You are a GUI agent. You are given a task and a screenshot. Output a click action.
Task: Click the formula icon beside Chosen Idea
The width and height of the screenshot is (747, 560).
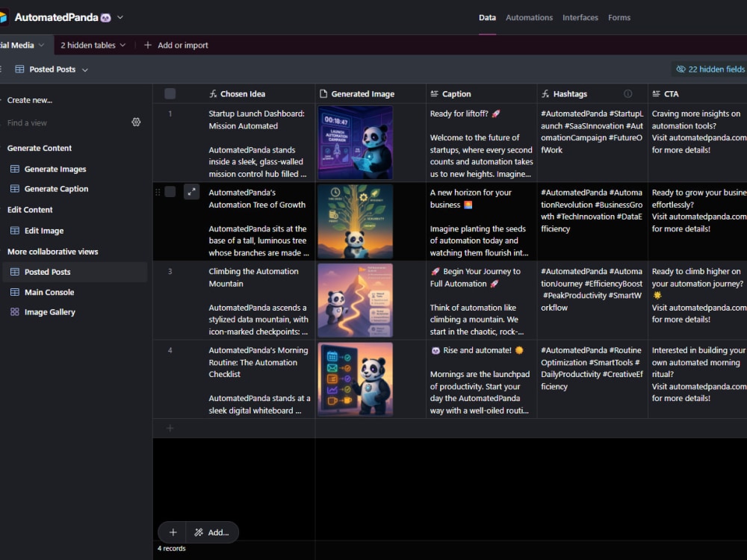213,94
